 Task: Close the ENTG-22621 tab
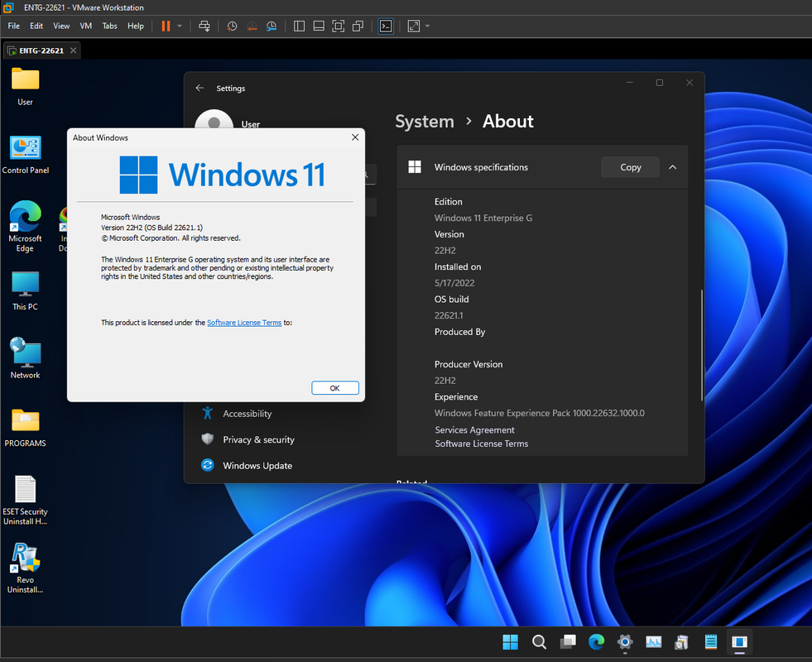(73, 50)
